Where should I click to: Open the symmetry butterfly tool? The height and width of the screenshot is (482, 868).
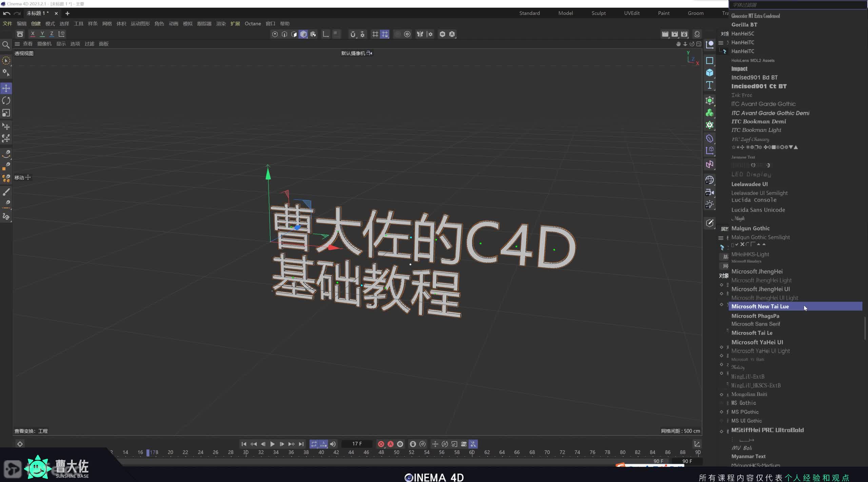420,34
